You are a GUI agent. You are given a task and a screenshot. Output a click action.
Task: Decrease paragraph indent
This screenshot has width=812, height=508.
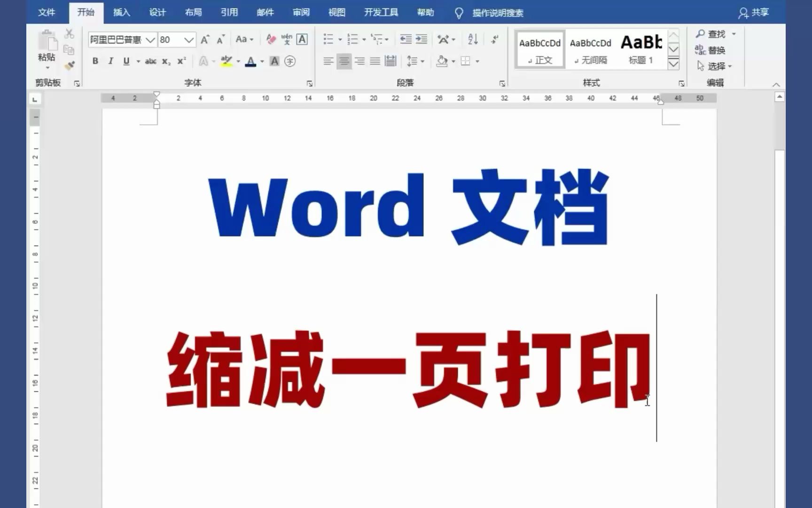pos(406,39)
